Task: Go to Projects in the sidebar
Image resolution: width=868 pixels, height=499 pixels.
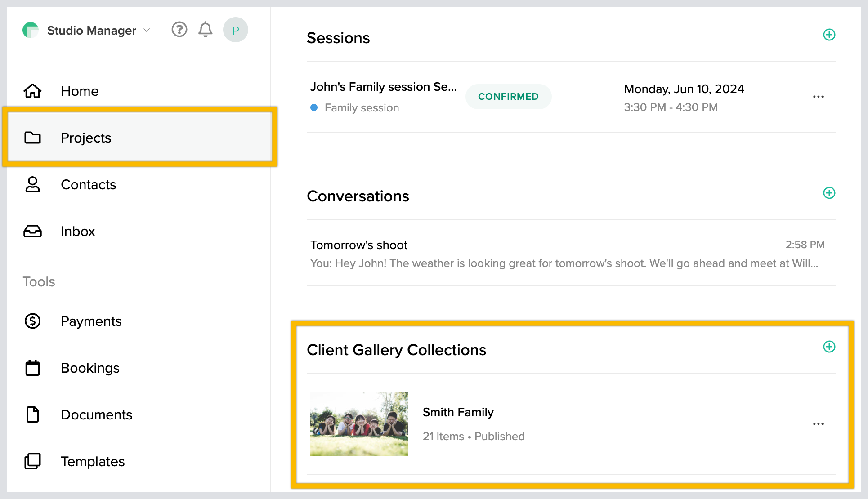Action: [86, 138]
